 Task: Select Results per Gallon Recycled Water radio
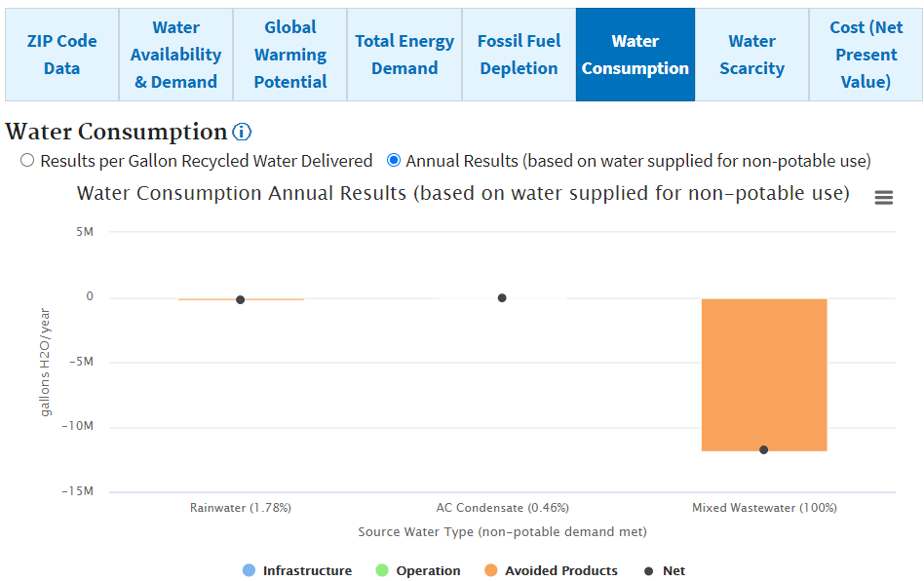coord(27,161)
